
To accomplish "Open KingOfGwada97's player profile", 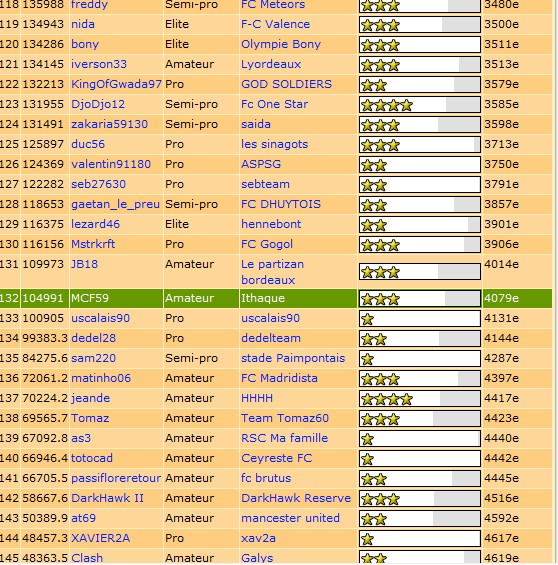I will [116, 84].
